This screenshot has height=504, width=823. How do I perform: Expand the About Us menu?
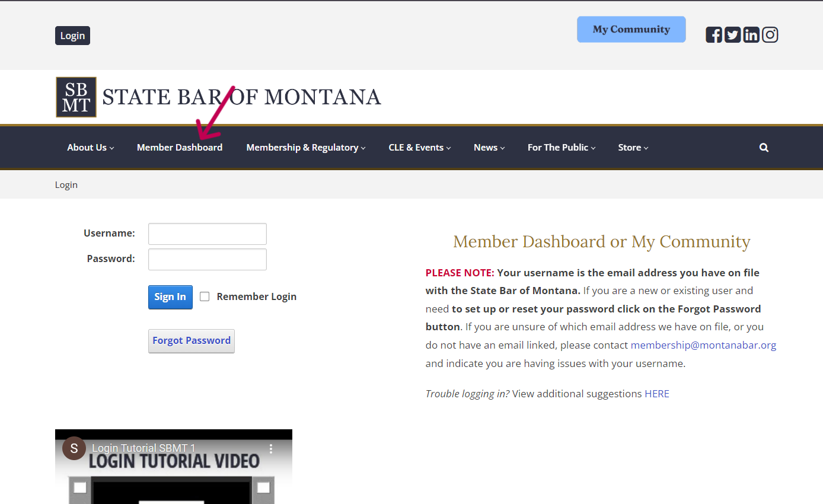coord(91,148)
